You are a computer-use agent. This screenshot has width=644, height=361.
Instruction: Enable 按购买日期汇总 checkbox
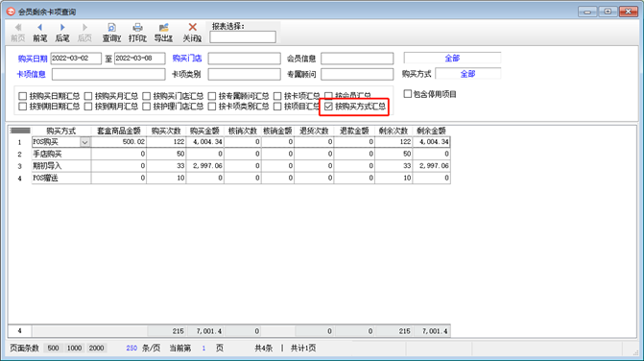coord(23,96)
